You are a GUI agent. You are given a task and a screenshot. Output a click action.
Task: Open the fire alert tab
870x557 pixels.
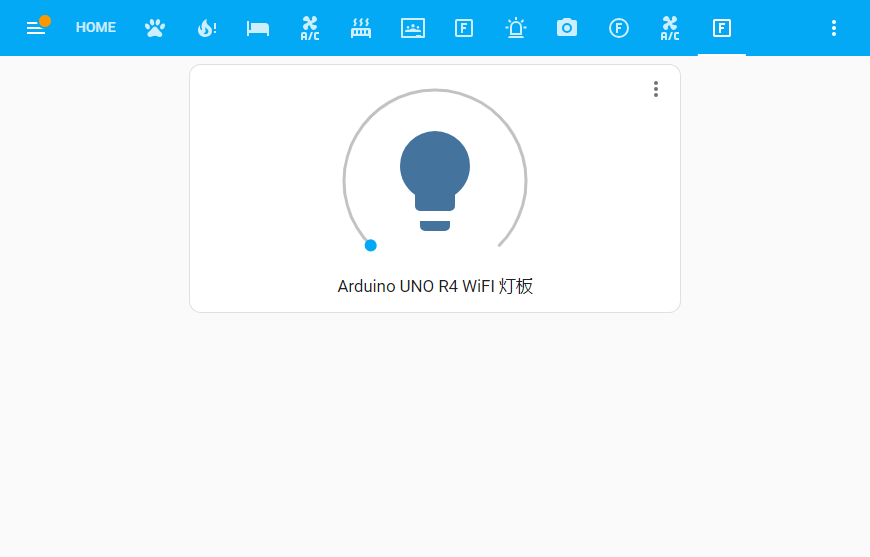pos(206,28)
